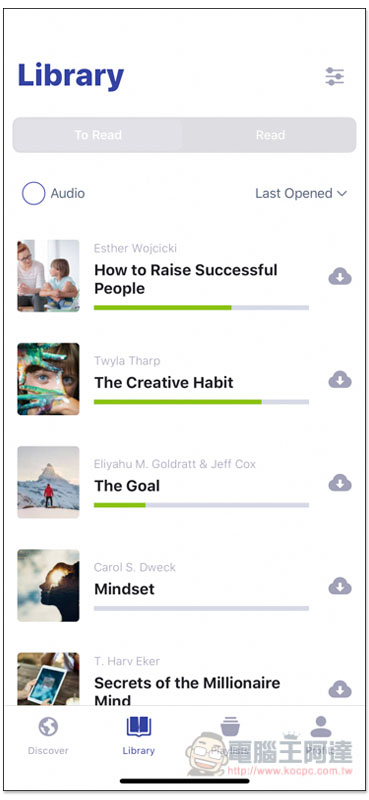Download The Creative Habit via cloud icon

[340, 380]
